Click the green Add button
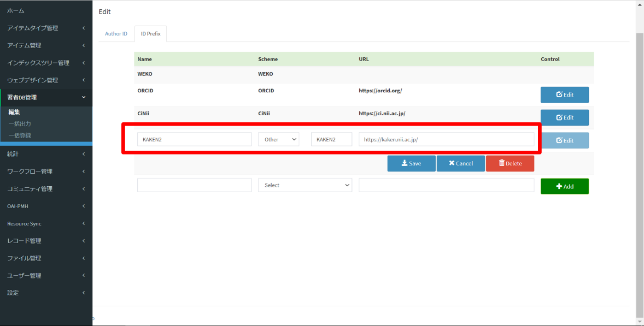644x326 pixels. click(x=564, y=186)
